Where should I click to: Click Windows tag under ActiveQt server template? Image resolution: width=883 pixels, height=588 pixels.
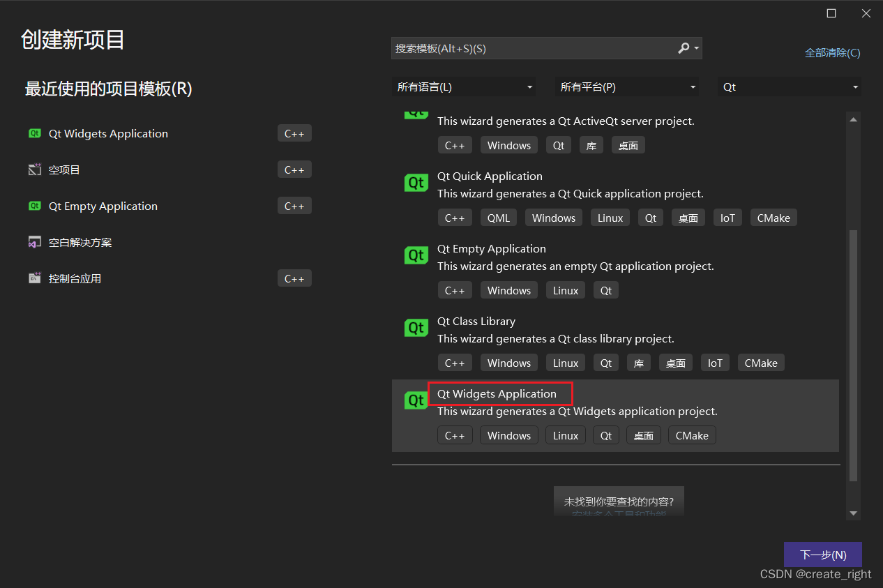click(x=509, y=145)
